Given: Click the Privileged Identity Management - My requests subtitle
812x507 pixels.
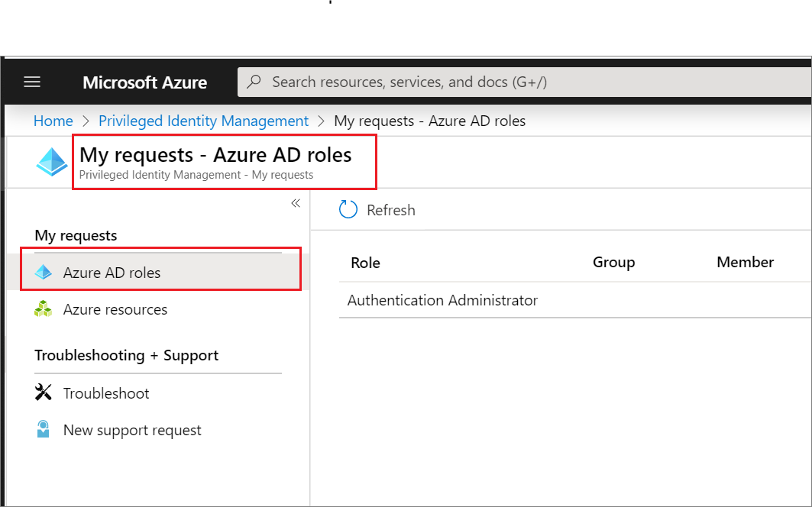Looking at the screenshot, I should [196, 175].
